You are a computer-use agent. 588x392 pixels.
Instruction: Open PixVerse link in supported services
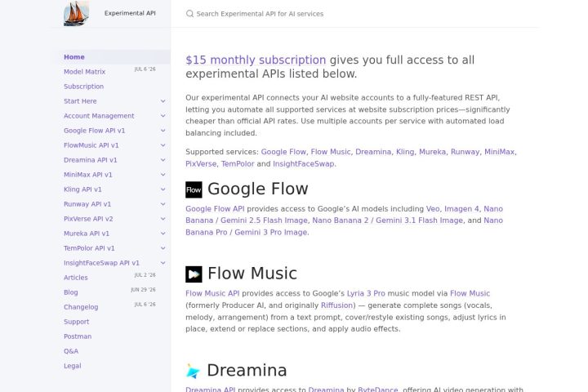pyautogui.click(x=201, y=164)
